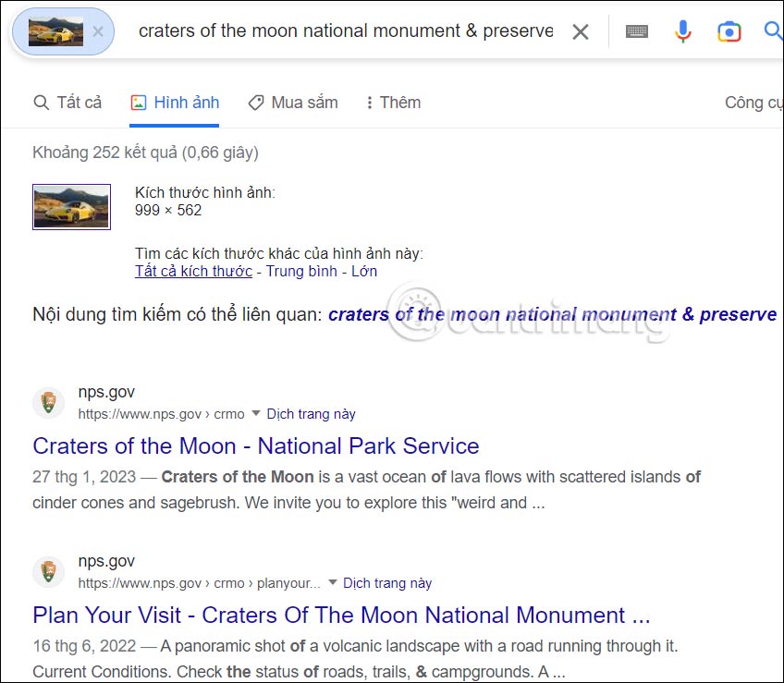Open Craters of the Moon - National Park Service

255,445
